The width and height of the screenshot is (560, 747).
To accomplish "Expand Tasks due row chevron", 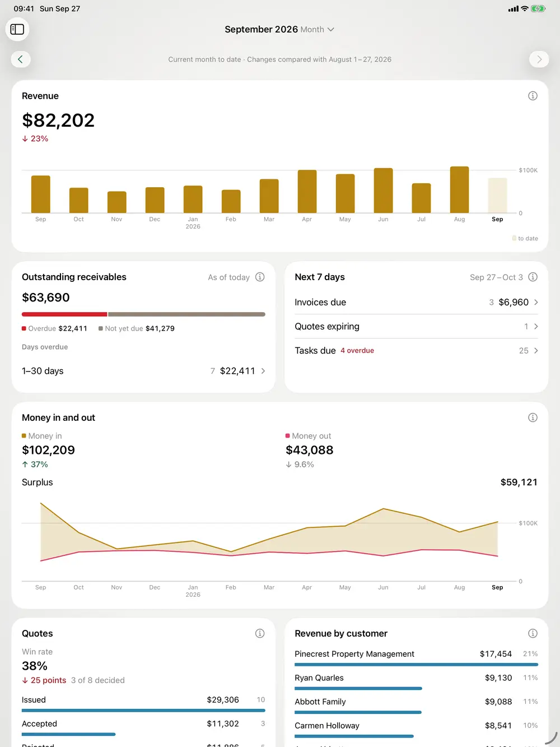I will pos(536,350).
